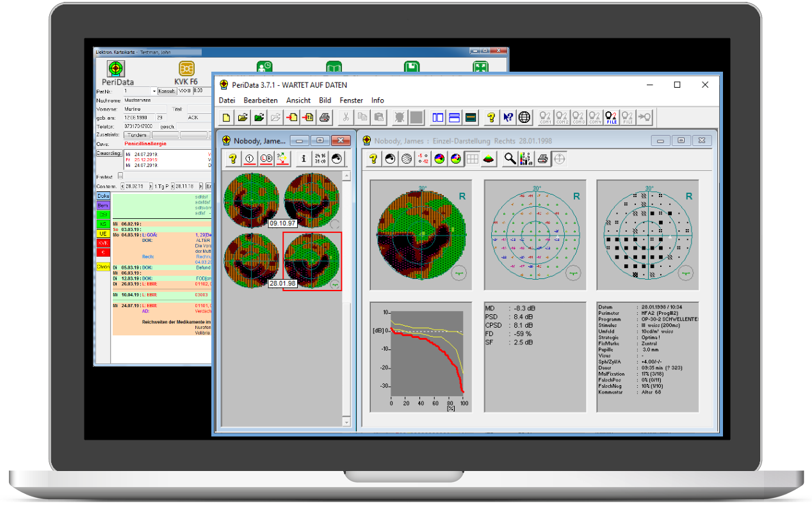The image size is (812, 512).
Task: Click the yellow Chron button
Action: 103,266
